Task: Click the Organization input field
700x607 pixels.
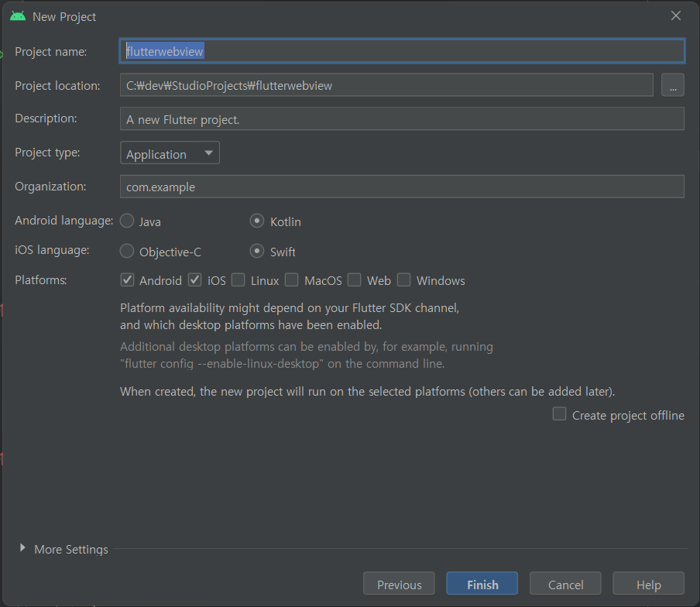Action: pos(402,187)
